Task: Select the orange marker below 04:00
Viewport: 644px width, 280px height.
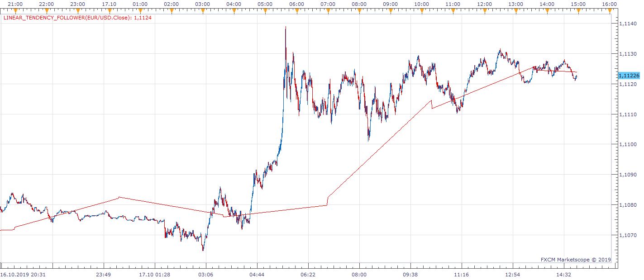Action: point(234,11)
